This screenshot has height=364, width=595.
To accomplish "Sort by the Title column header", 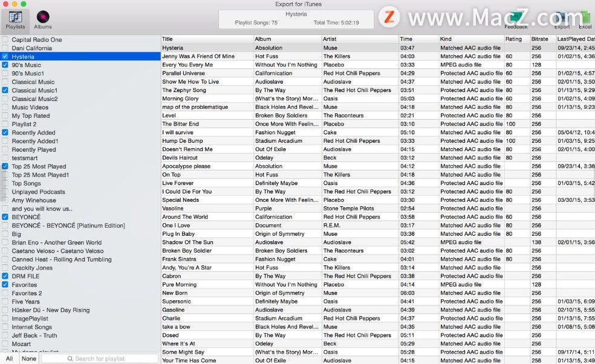I will pyautogui.click(x=207, y=39).
